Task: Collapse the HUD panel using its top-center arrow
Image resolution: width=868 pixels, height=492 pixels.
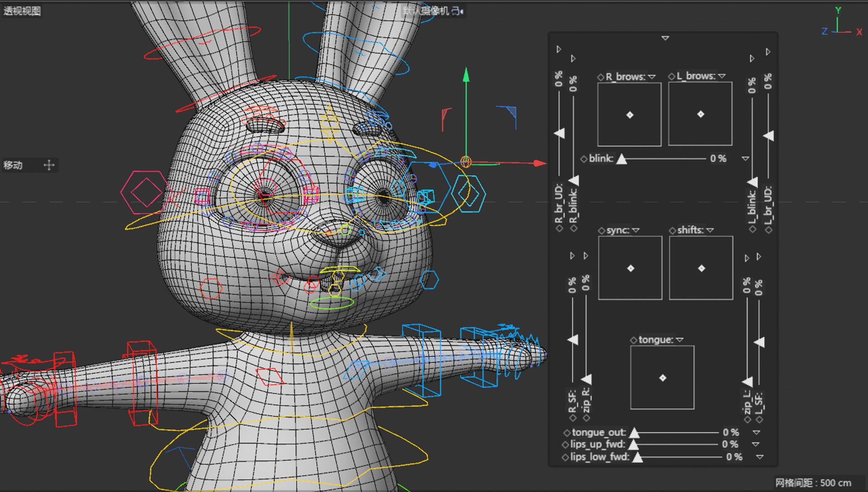Action: pyautogui.click(x=665, y=38)
